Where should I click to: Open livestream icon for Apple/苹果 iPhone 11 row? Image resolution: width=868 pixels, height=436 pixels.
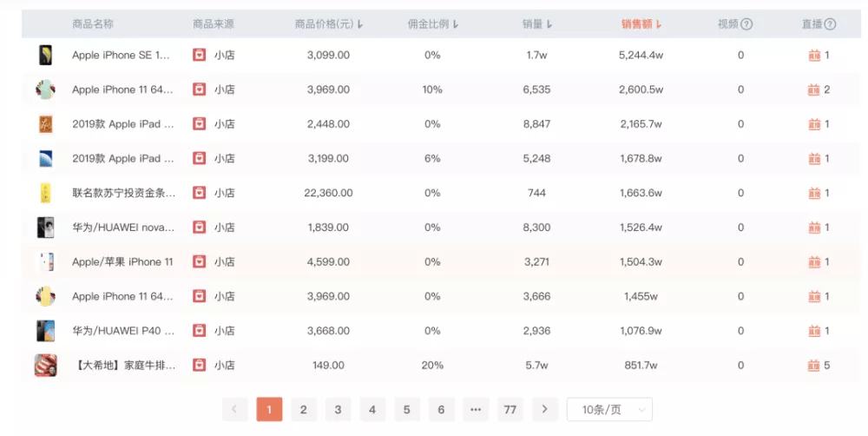click(x=814, y=261)
